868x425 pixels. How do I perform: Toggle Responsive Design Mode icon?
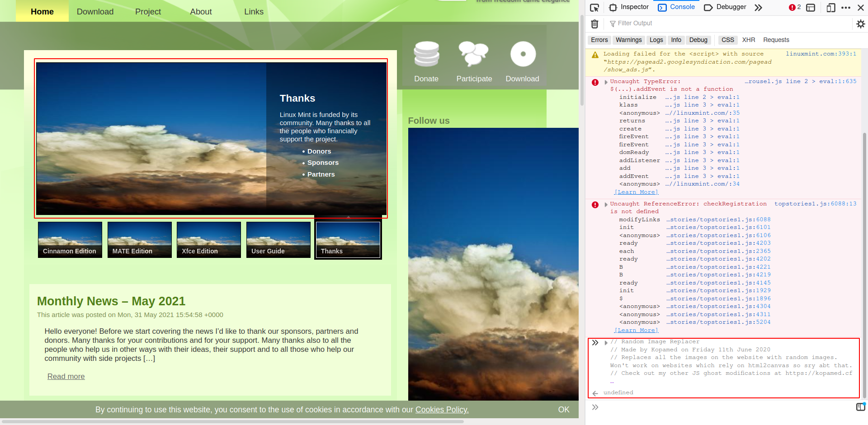pos(830,7)
